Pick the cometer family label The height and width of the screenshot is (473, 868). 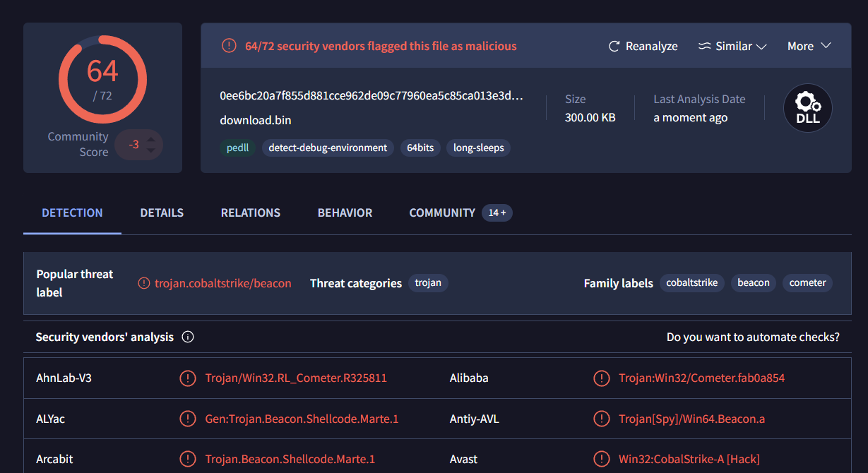pos(808,283)
